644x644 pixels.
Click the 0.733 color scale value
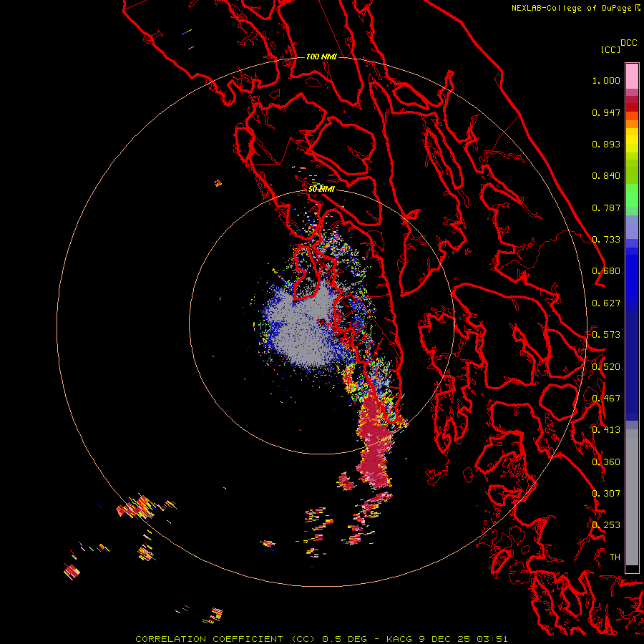point(606,240)
